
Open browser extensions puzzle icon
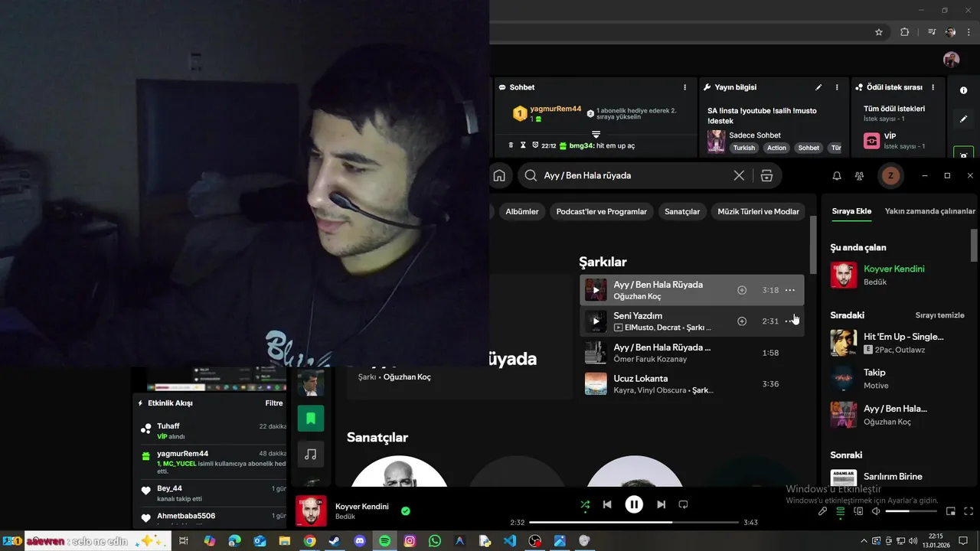coord(905,32)
